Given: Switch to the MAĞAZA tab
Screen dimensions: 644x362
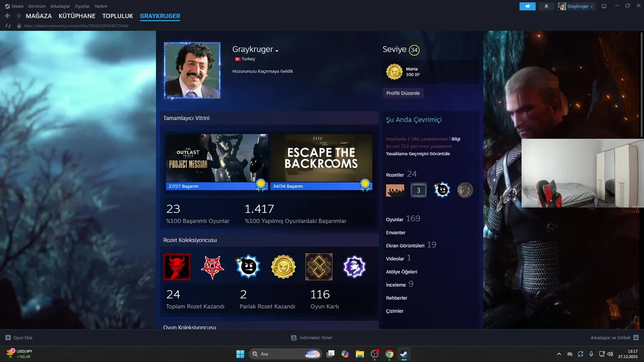Looking at the screenshot, I should tap(39, 16).
